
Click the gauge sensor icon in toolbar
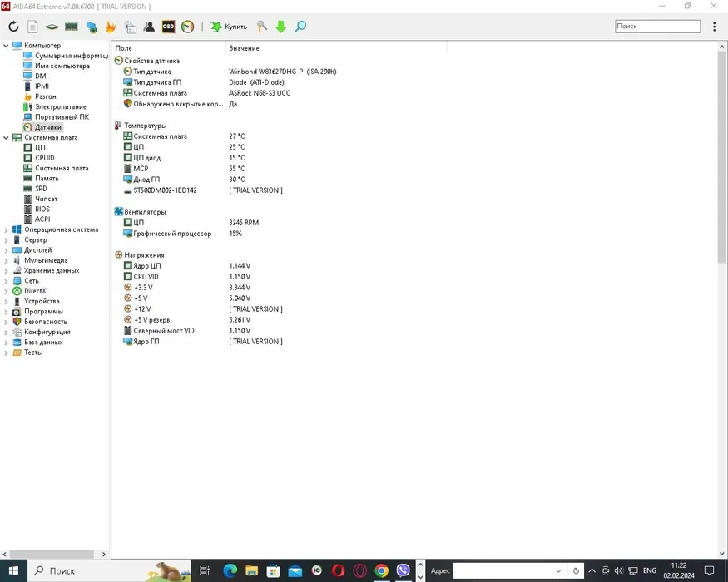pos(188,27)
